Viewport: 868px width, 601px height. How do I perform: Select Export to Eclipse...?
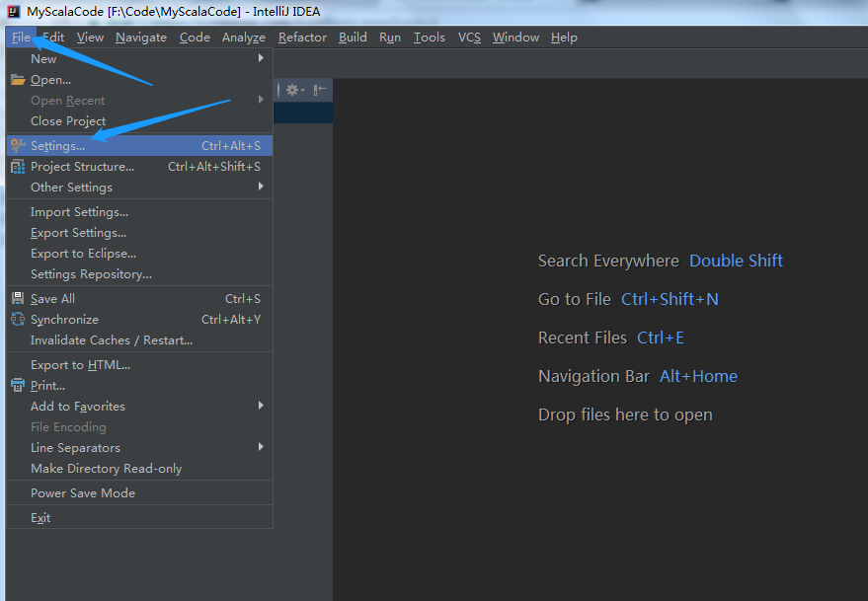click(139, 254)
